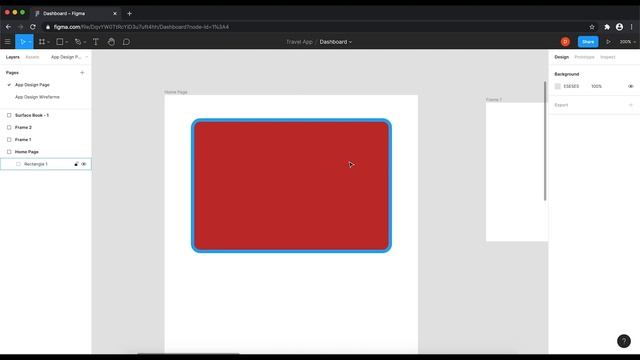Select the Comment tool

click(x=127, y=42)
